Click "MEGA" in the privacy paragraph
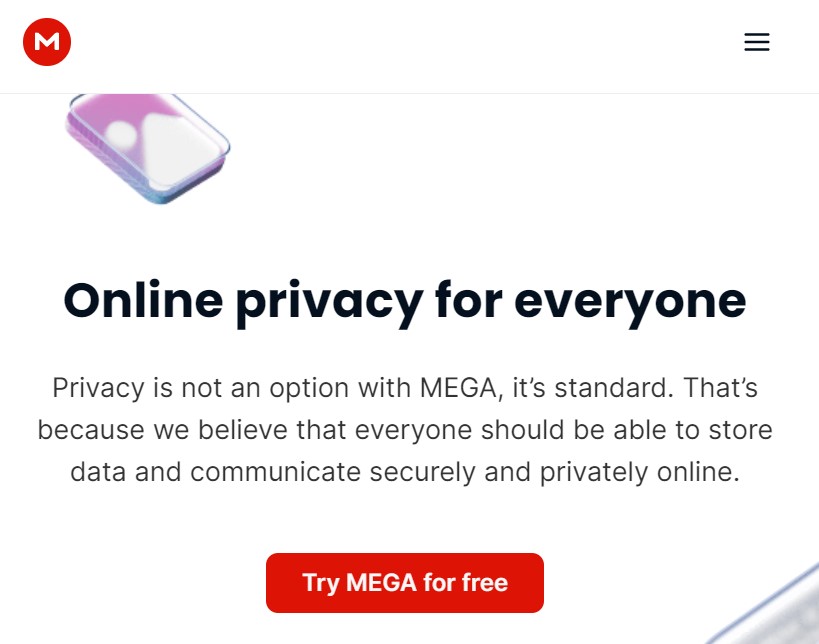 pyautogui.click(x=460, y=388)
